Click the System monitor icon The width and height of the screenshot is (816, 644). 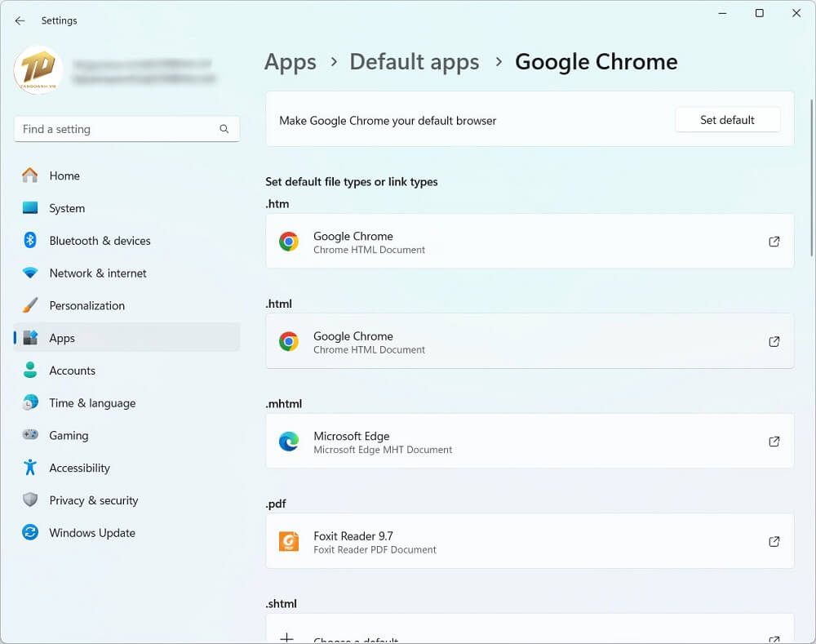click(30, 207)
